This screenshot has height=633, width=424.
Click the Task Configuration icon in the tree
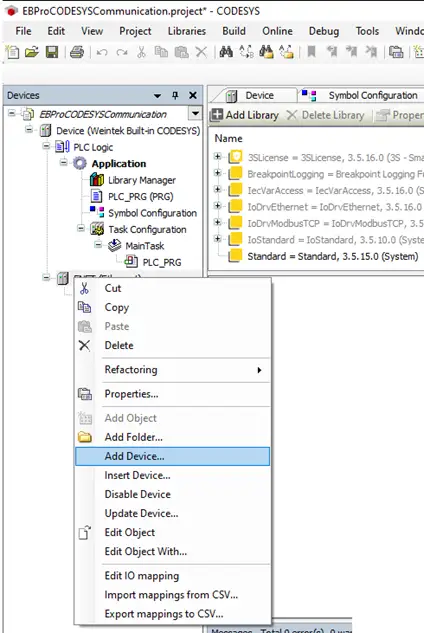(x=97, y=229)
